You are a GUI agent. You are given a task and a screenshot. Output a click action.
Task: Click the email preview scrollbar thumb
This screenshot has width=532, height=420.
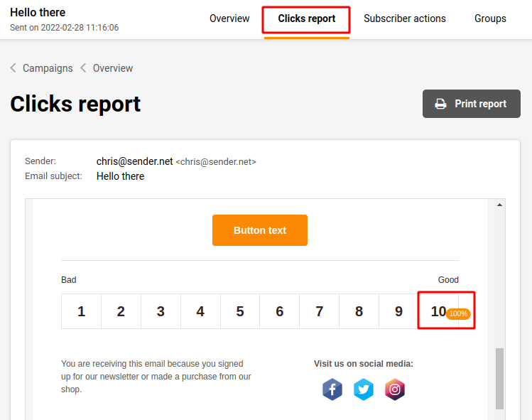[x=499, y=378]
